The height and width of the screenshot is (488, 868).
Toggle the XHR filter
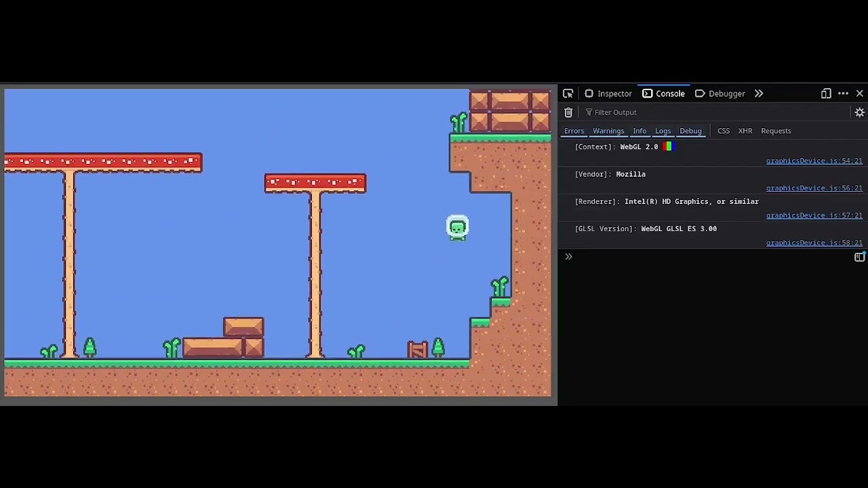pyautogui.click(x=745, y=131)
